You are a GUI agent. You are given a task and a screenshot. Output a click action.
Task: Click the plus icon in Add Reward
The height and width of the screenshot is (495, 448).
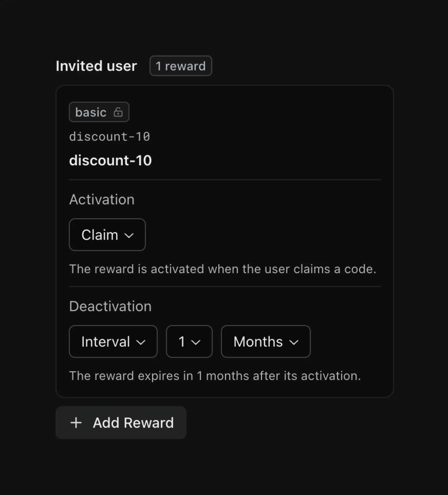[76, 422]
